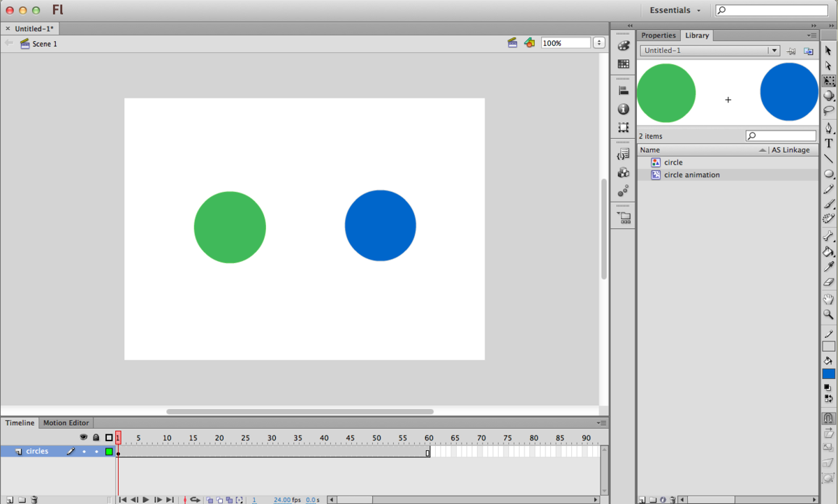Image resolution: width=838 pixels, height=504 pixels.
Task: Switch to the Motion Editor tab
Action: tap(66, 423)
